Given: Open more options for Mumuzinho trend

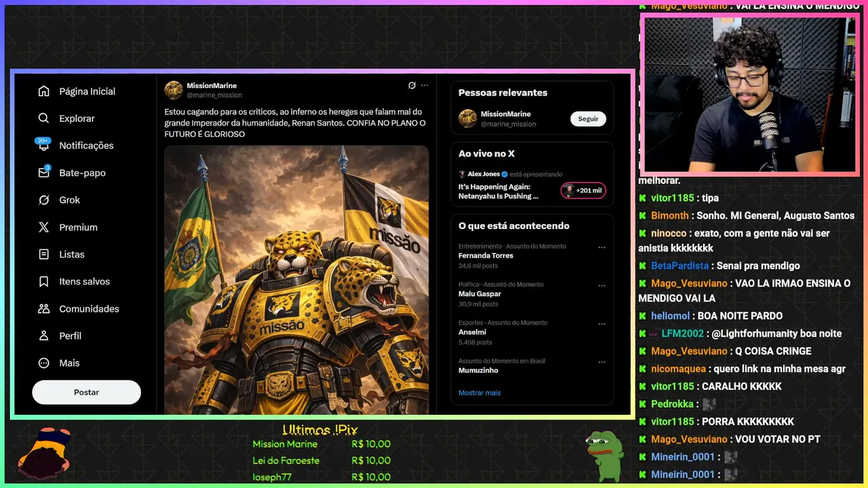Looking at the screenshot, I should click(x=601, y=363).
